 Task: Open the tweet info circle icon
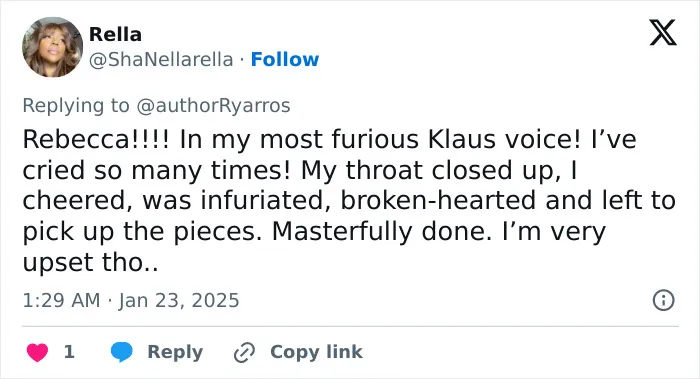click(x=663, y=300)
